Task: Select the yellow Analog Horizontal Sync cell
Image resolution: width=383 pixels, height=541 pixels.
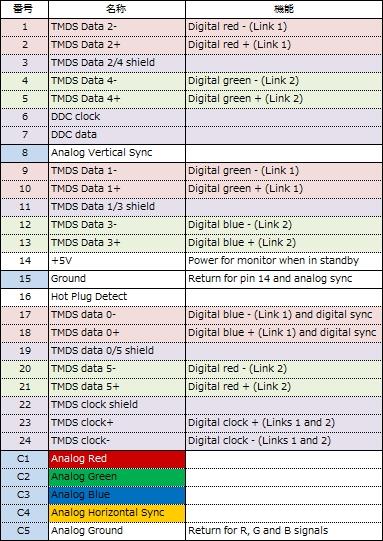Action: tap(117, 513)
